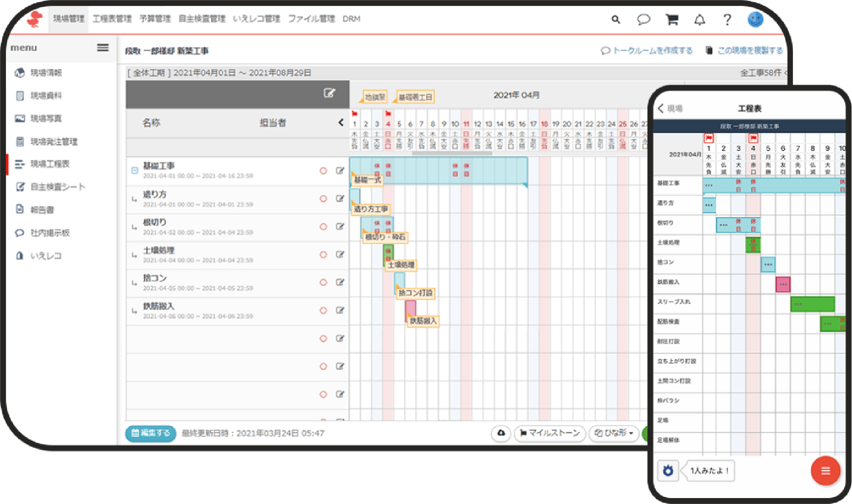Tap the red floating menu button on phone
This screenshot has height=504, width=852.
[825, 471]
